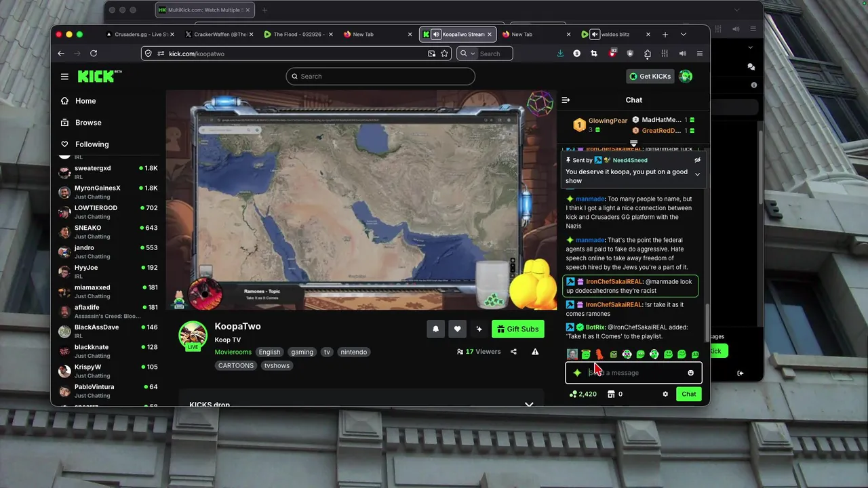Open search engine dropdown in browser search
This screenshot has height=488, width=868.
[467, 54]
